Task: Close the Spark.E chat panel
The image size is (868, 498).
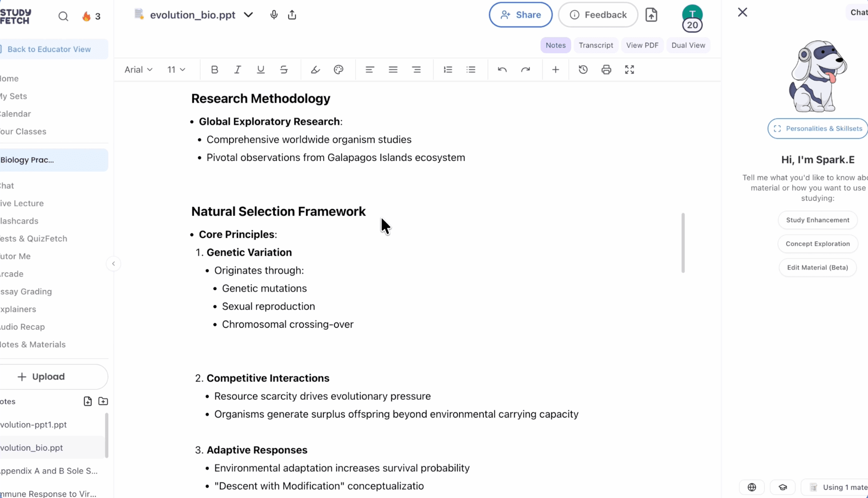Action: (742, 12)
